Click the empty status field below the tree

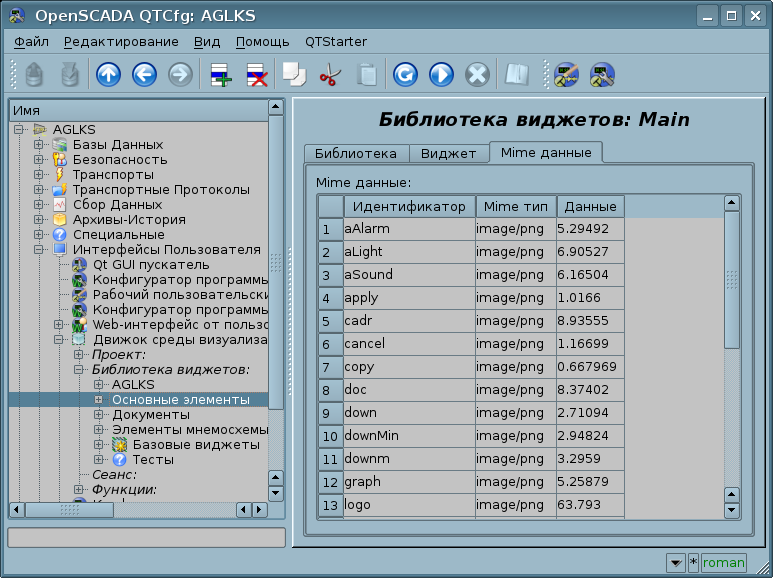click(x=146, y=538)
